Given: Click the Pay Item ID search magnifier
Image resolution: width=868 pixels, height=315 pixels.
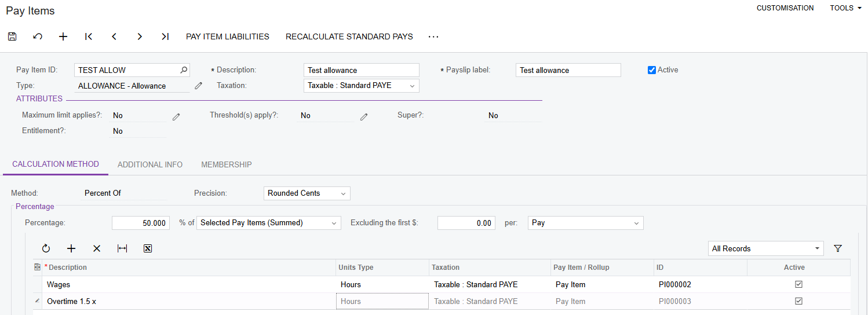Looking at the screenshot, I should click(184, 70).
